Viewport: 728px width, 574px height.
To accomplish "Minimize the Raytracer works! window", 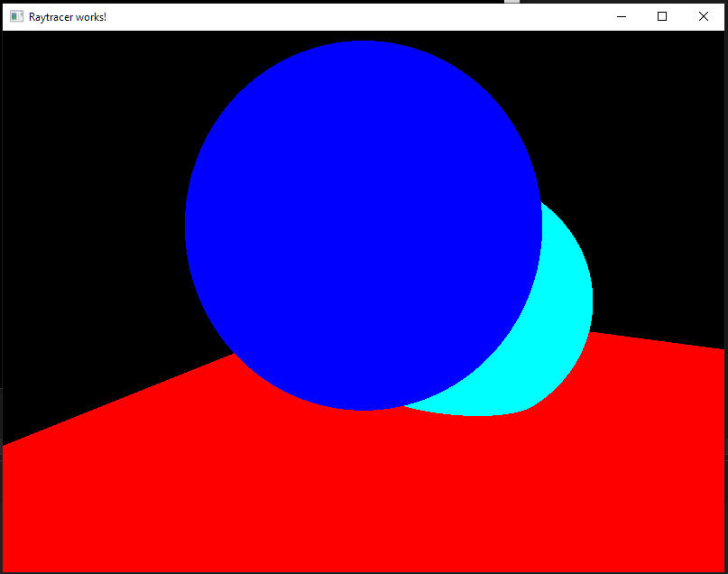I will 621,16.
